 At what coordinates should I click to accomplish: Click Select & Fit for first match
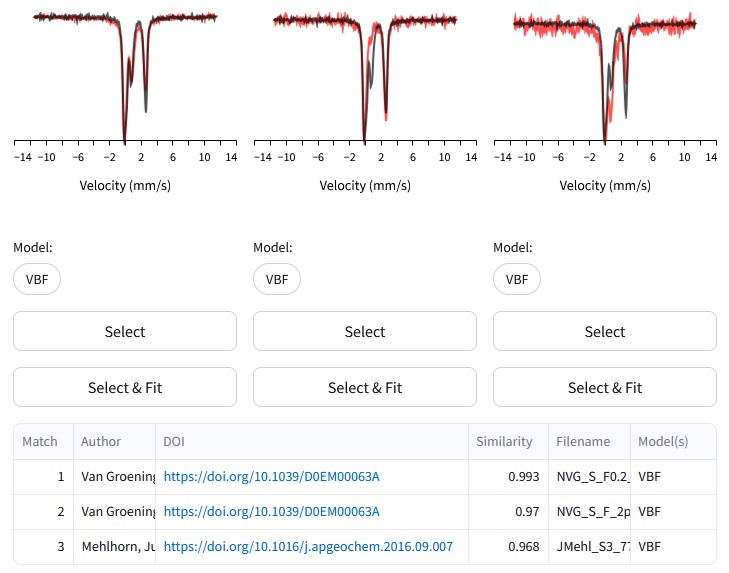[x=125, y=387]
